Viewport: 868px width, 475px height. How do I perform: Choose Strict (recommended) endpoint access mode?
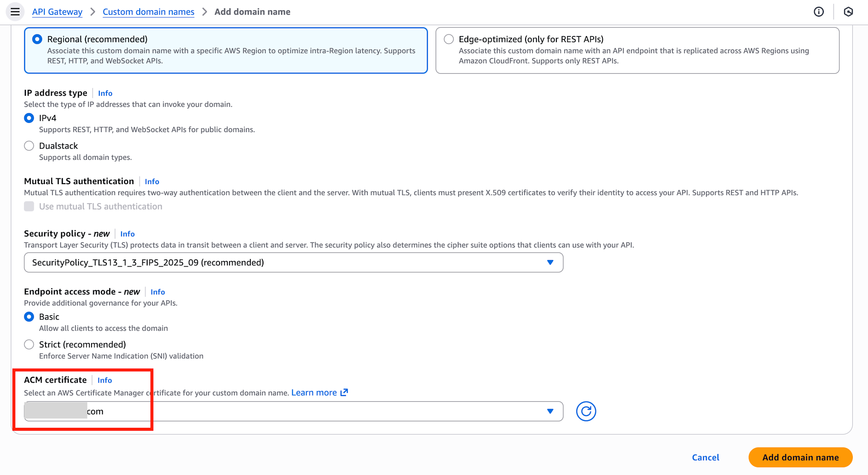pyautogui.click(x=29, y=344)
